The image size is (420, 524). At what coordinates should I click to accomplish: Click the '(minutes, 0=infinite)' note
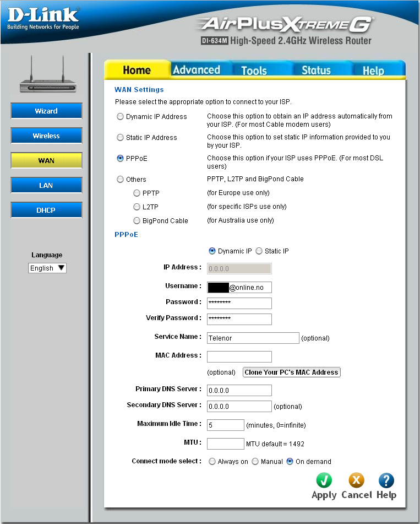(x=276, y=425)
